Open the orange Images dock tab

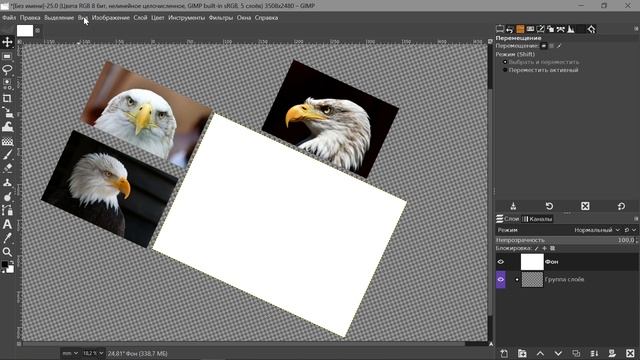tap(520, 29)
